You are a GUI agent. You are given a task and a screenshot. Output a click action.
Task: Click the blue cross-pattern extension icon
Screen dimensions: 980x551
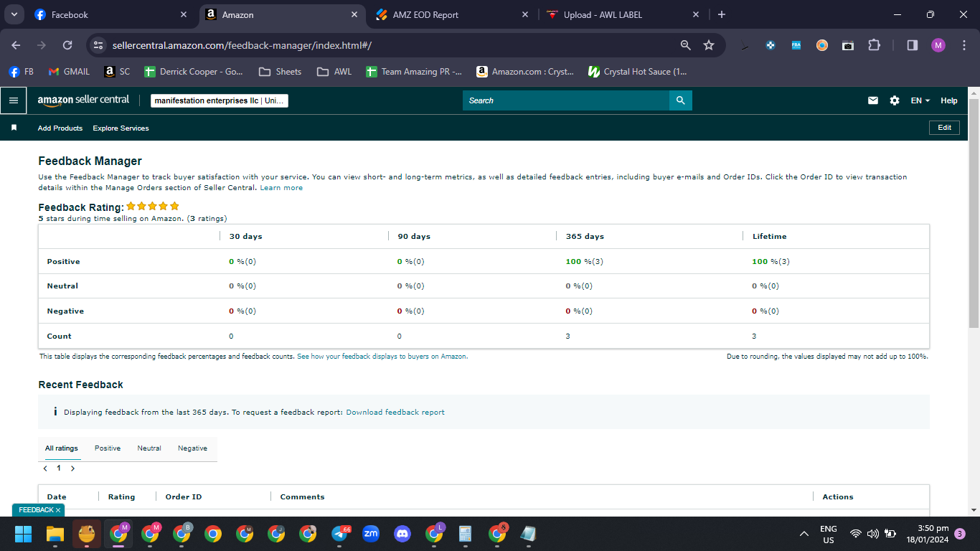click(x=771, y=45)
